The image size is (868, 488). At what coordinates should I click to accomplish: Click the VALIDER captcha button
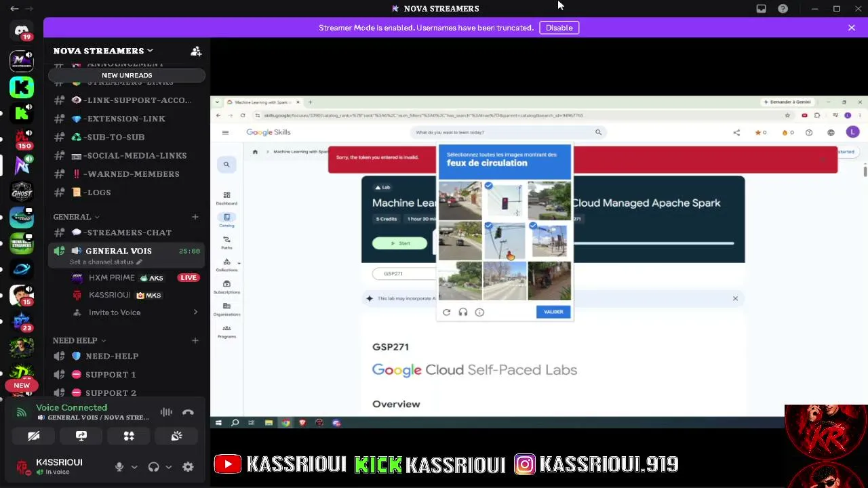pos(553,312)
